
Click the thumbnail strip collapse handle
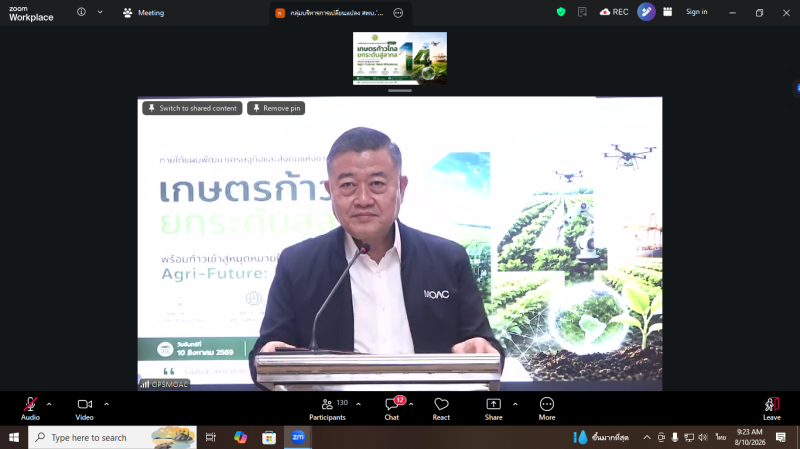(x=400, y=91)
